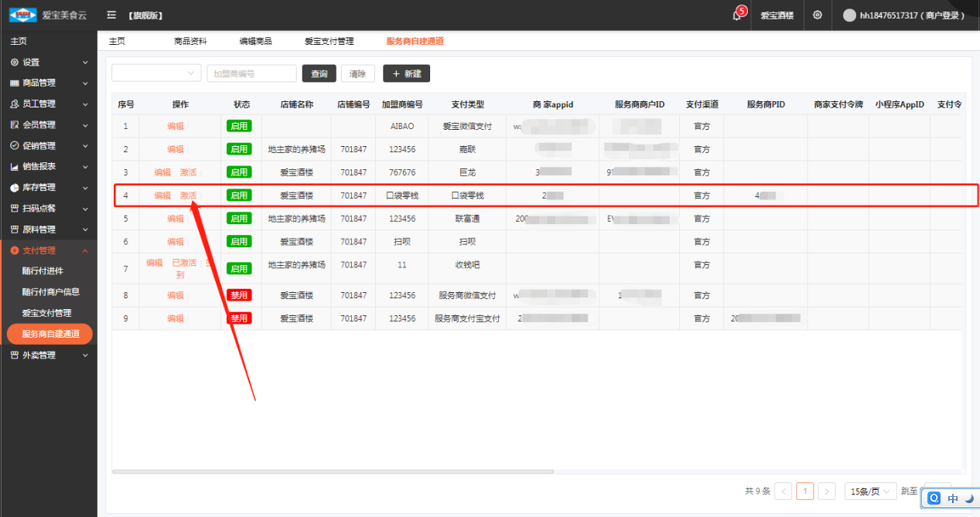The image size is (980, 517).
Task: Toggle the sidebar collapse hamburger icon
Action: coord(111,15)
